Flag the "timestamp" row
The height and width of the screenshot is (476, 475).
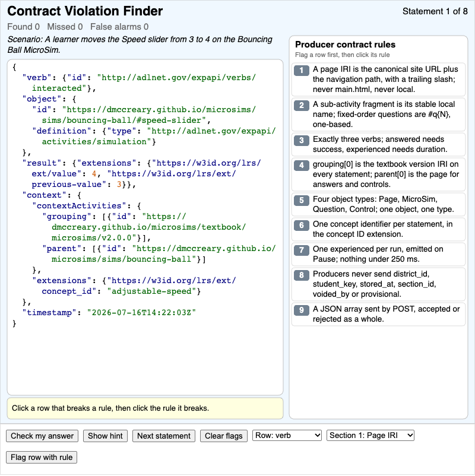(x=109, y=313)
